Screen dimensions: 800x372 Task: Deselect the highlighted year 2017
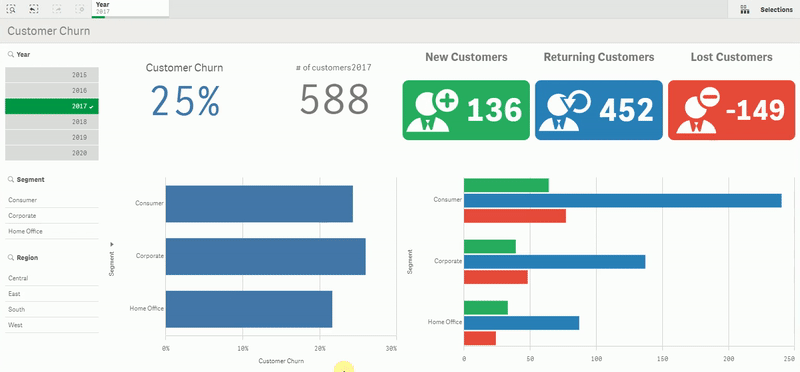(x=52, y=106)
